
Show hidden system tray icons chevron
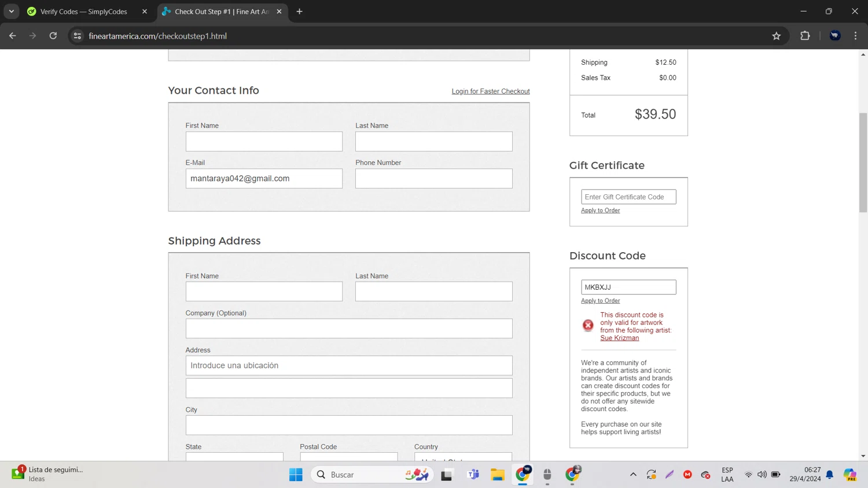click(633, 475)
